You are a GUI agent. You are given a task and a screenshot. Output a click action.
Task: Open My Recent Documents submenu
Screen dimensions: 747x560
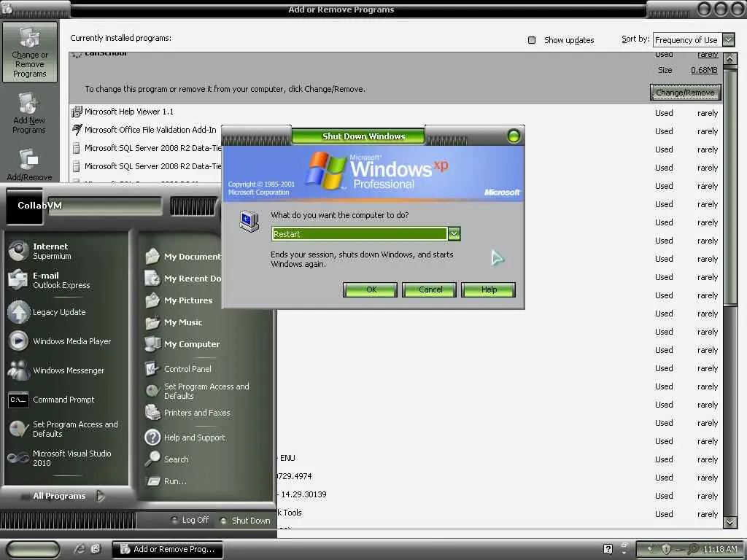point(183,279)
